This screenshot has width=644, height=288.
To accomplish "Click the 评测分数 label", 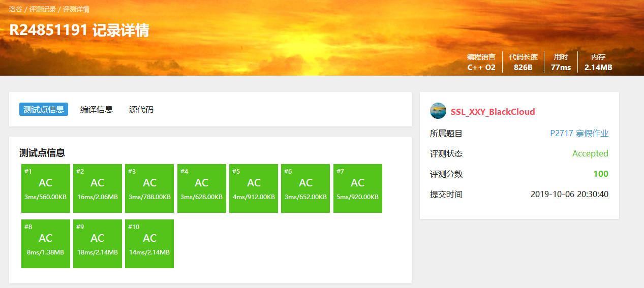I will point(446,174).
